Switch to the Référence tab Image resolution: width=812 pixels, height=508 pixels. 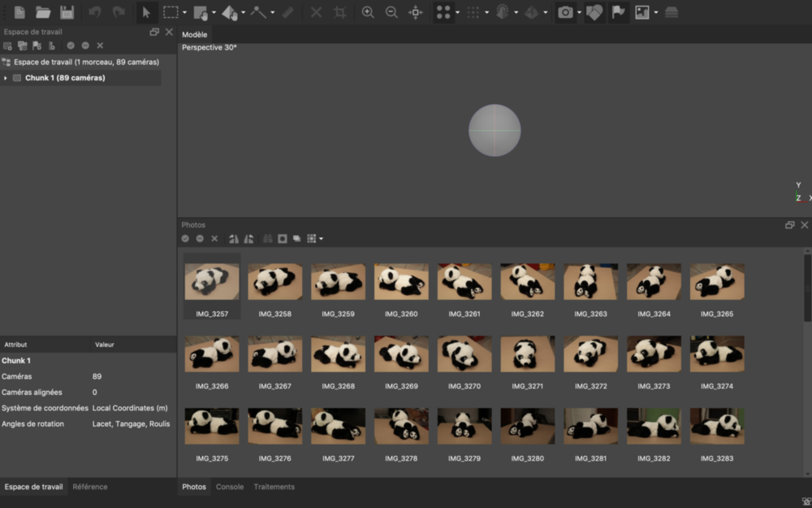(90, 487)
